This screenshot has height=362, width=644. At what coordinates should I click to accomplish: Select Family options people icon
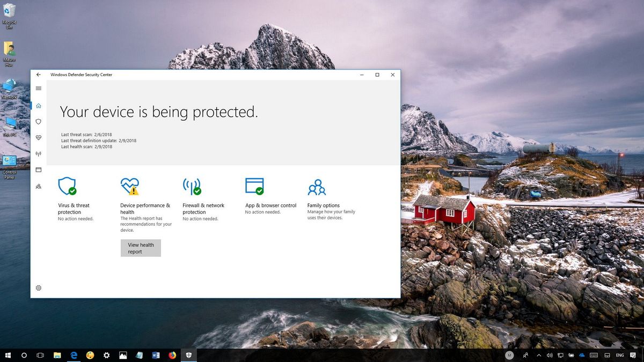[x=317, y=186]
